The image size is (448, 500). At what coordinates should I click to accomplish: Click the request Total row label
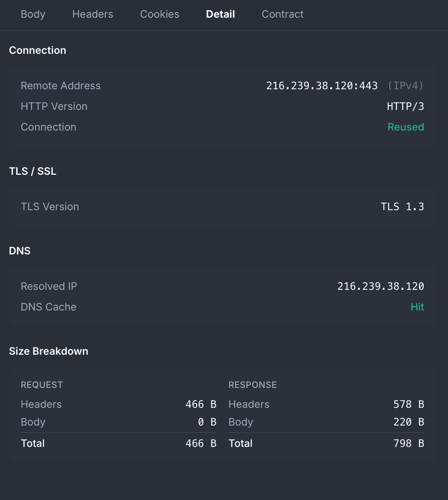click(x=33, y=443)
